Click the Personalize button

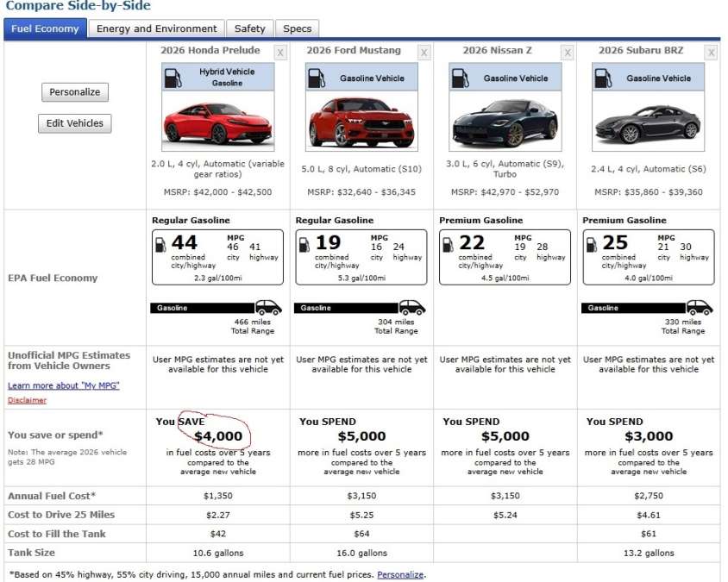pyautogui.click(x=75, y=92)
